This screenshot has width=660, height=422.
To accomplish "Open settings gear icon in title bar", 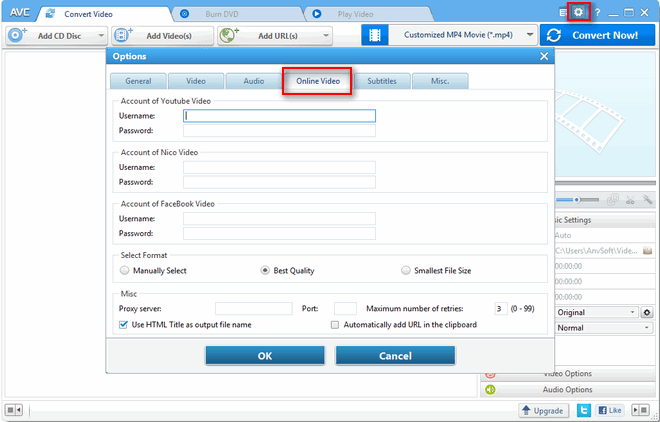I will [x=578, y=12].
